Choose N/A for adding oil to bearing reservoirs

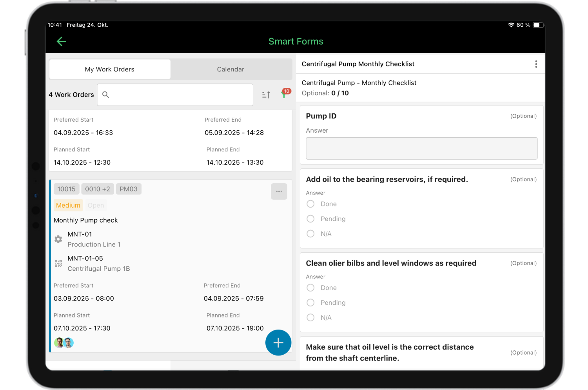click(310, 233)
